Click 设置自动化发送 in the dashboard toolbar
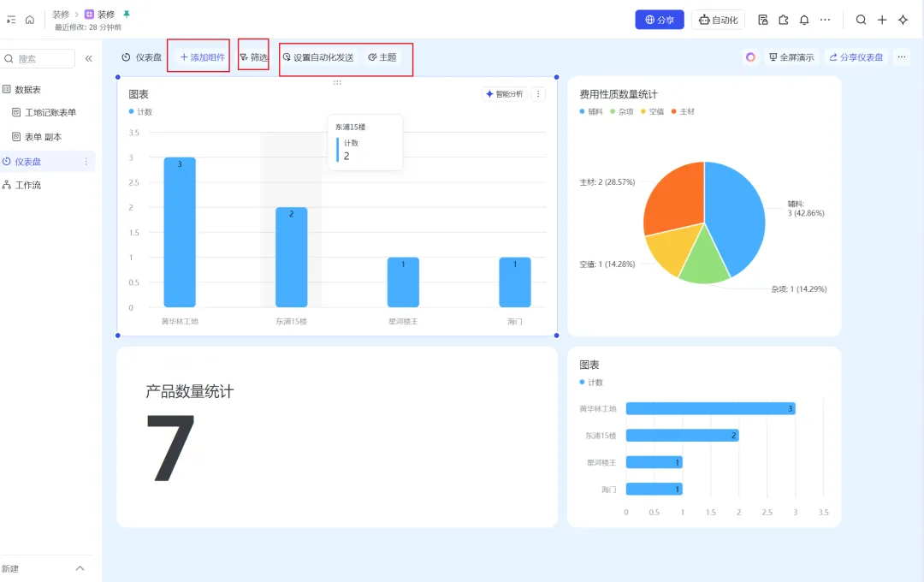Image resolution: width=924 pixels, height=582 pixels. pos(318,57)
